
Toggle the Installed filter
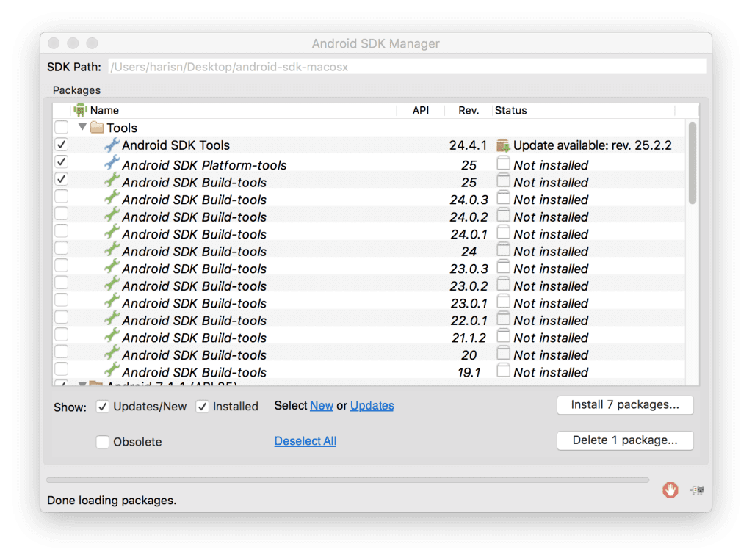(202, 406)
